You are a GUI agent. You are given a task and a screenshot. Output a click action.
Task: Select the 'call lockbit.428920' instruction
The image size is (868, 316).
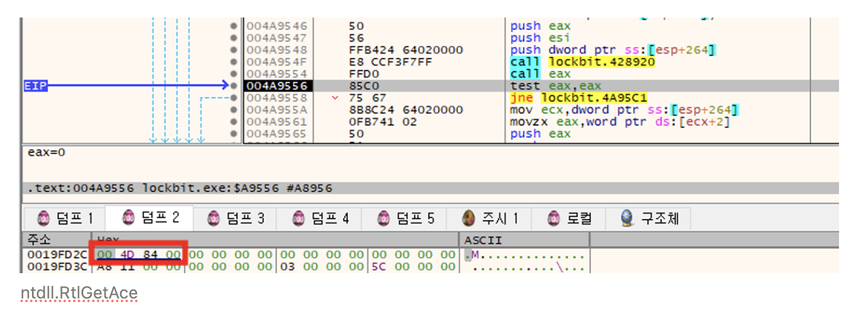582,62
